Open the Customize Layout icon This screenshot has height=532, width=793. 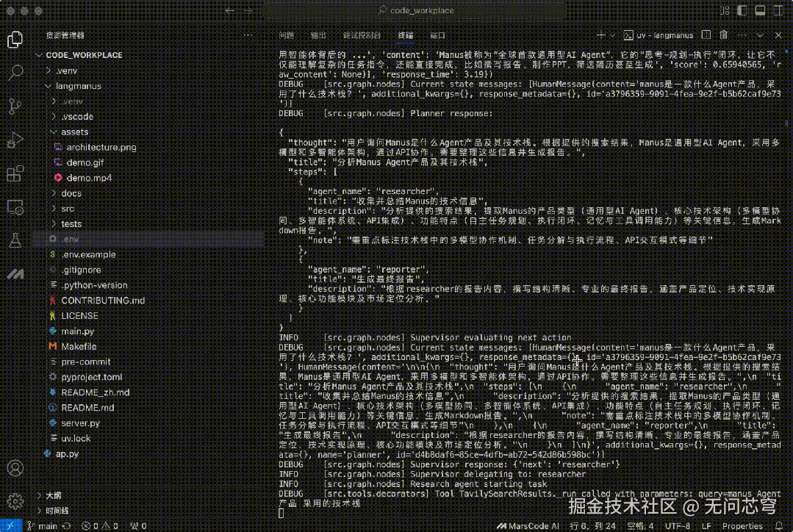coord(725,10)
